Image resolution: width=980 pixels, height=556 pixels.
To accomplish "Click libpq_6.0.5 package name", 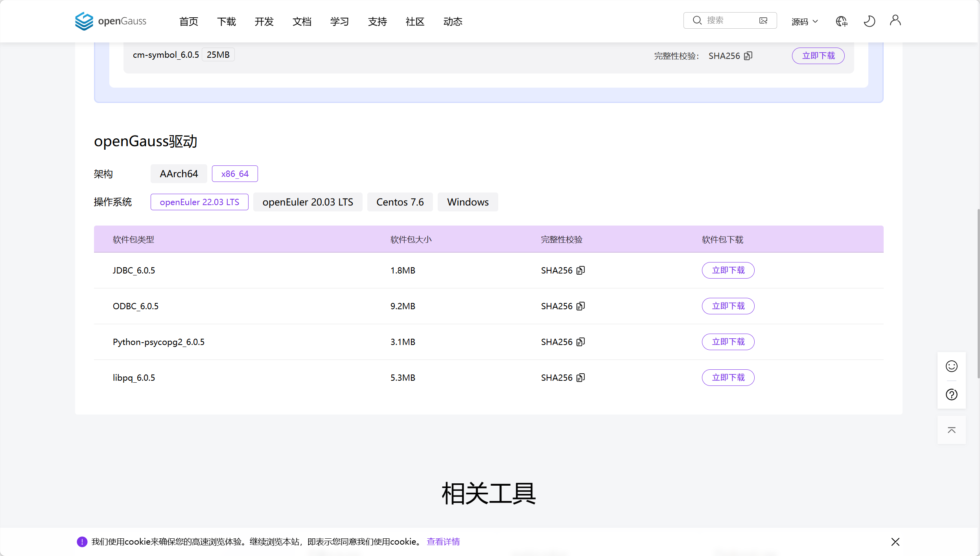I will (134, 378).
